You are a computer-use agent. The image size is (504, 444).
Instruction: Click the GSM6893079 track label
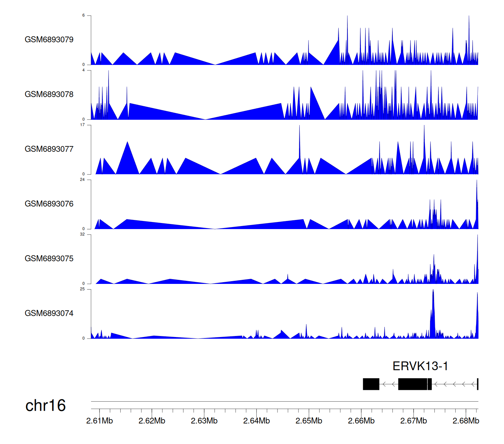[x=49, y=40]
